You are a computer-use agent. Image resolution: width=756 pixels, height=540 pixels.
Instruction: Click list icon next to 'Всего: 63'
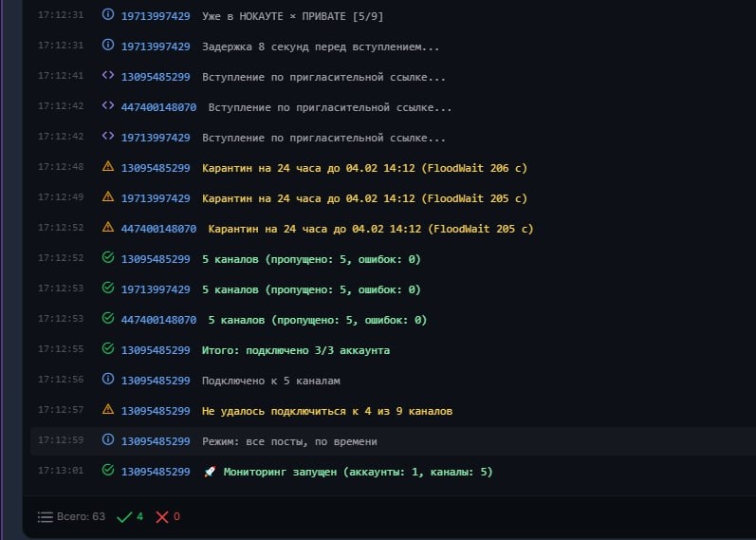click(x=46, y=517)
